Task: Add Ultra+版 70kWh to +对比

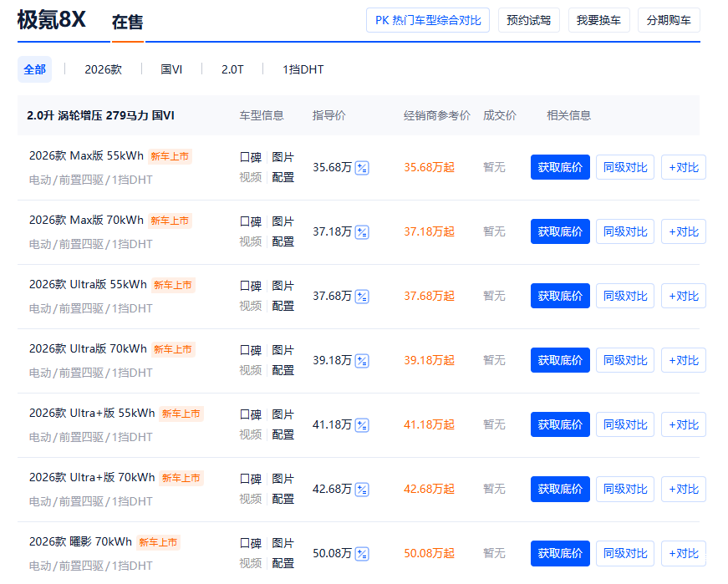Action: [684, 489]
